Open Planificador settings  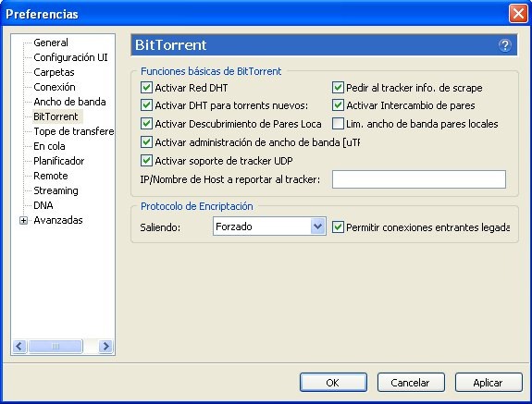pyautogui.click(x=58, y=161)
